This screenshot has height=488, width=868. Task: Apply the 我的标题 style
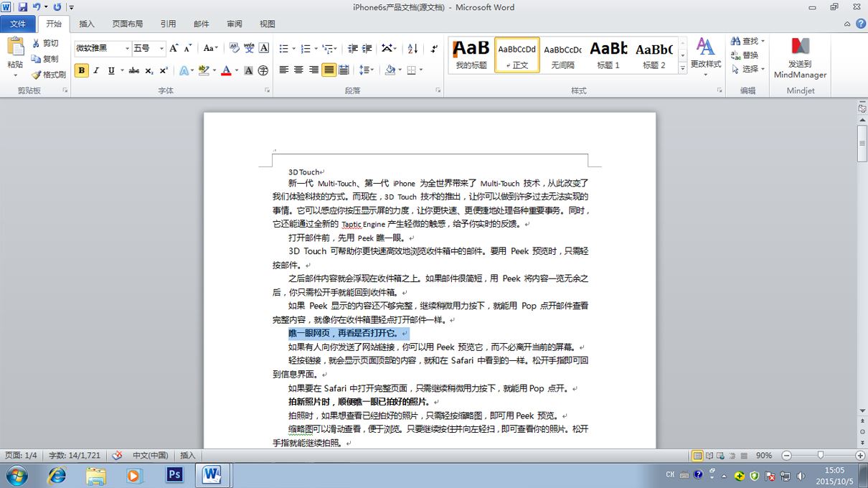[x=471, y=55]
